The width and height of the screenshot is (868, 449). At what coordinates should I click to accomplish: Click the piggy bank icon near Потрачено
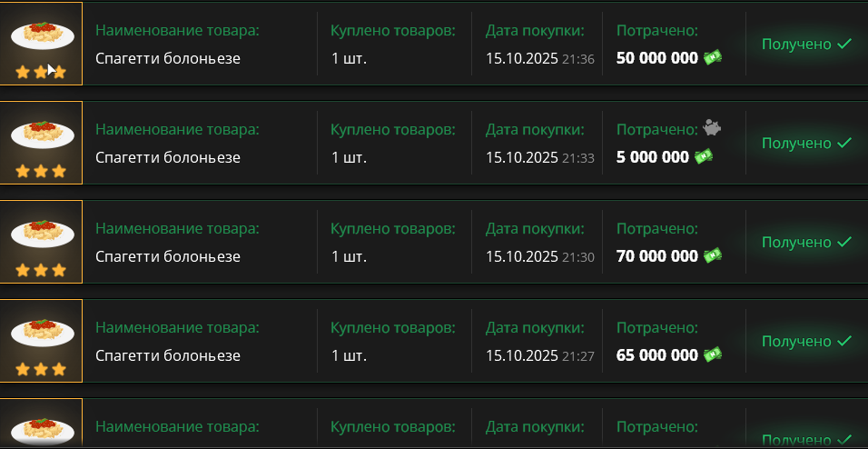coord(712,128)
